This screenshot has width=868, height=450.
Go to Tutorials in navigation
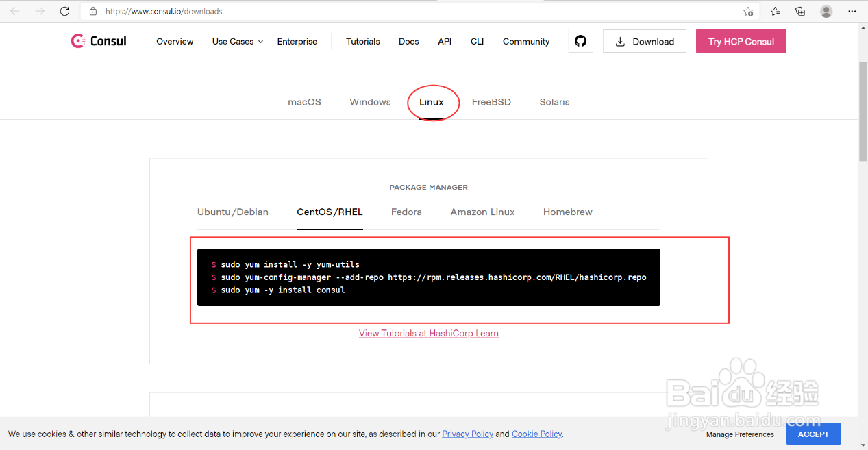(363, 42)
